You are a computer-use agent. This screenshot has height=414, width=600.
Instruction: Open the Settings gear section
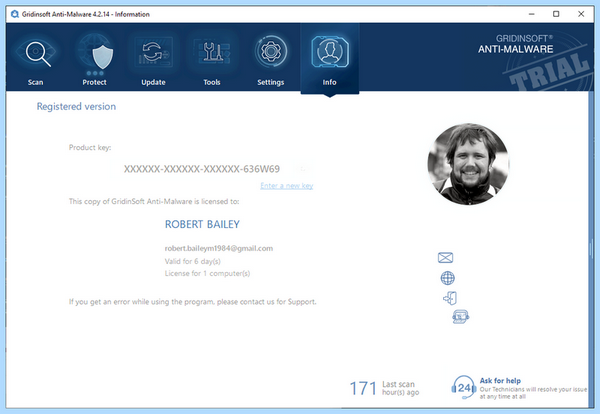271,59
